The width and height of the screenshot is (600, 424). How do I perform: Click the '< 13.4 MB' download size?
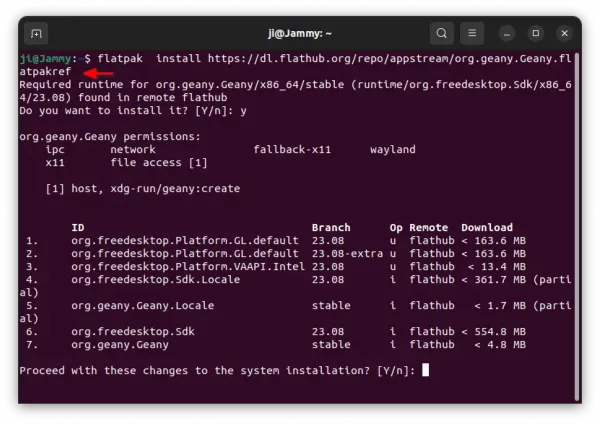click(497, 267)
